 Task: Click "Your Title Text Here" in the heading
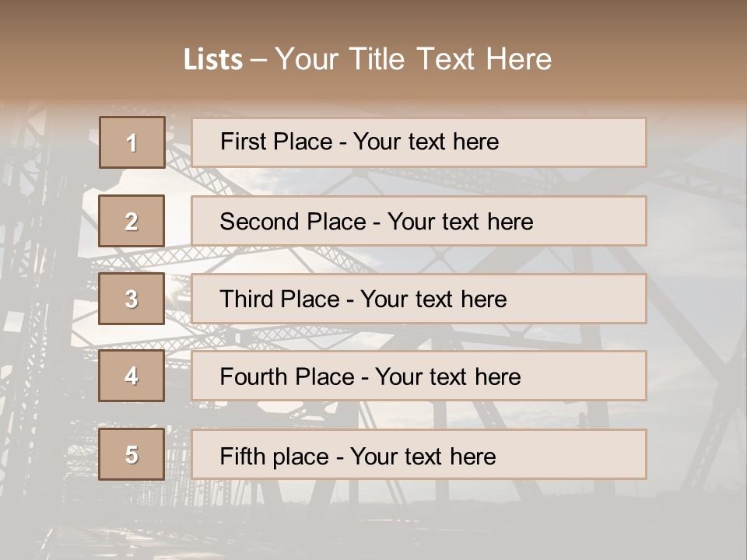[x=413, y=59]
